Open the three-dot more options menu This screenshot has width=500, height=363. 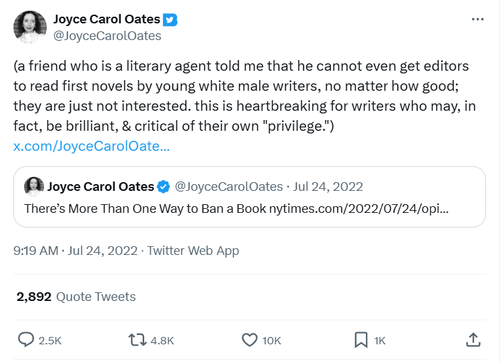[477, 19]
